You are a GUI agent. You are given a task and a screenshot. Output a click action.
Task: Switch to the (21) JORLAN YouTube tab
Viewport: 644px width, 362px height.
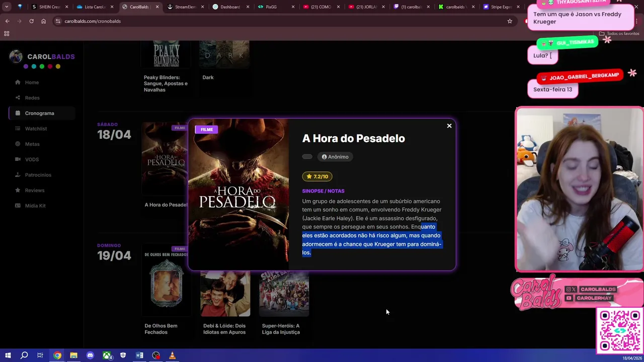click(x=366, y=7)
